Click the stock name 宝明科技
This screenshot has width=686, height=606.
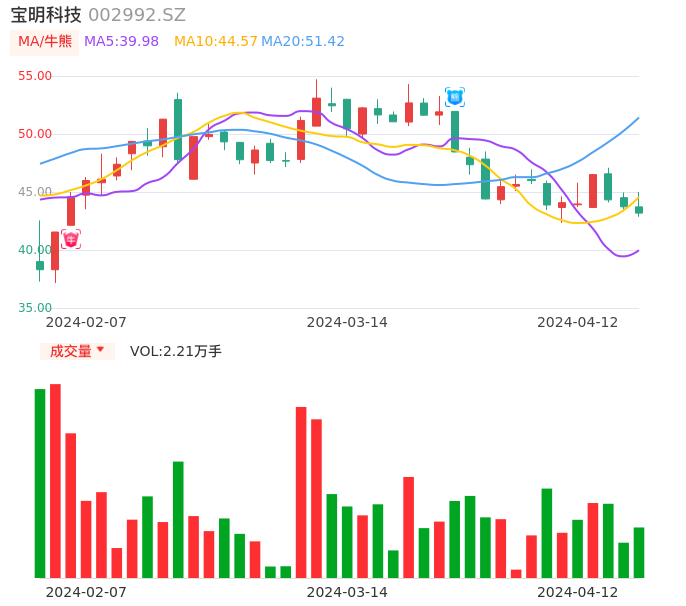click(x=46, y=15)
